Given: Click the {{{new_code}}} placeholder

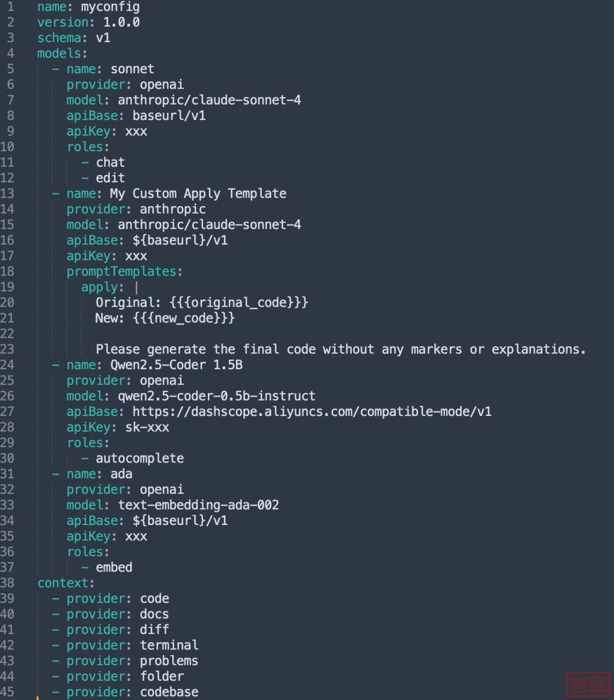Looking at the screenshot, I should pos(184,318).
